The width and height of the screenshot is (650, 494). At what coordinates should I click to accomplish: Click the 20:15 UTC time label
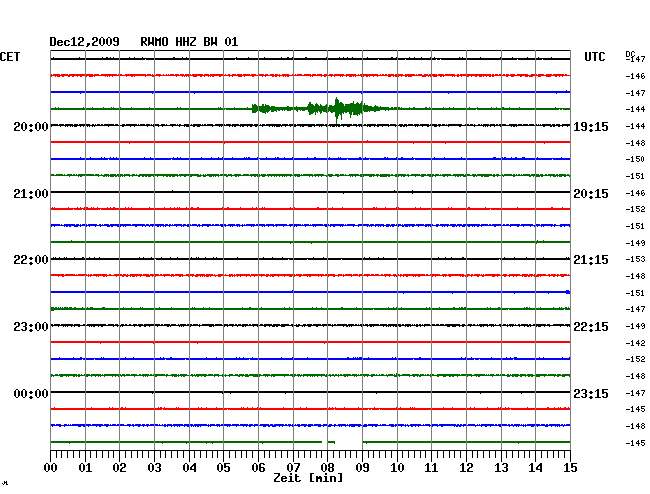click(591, 194)
